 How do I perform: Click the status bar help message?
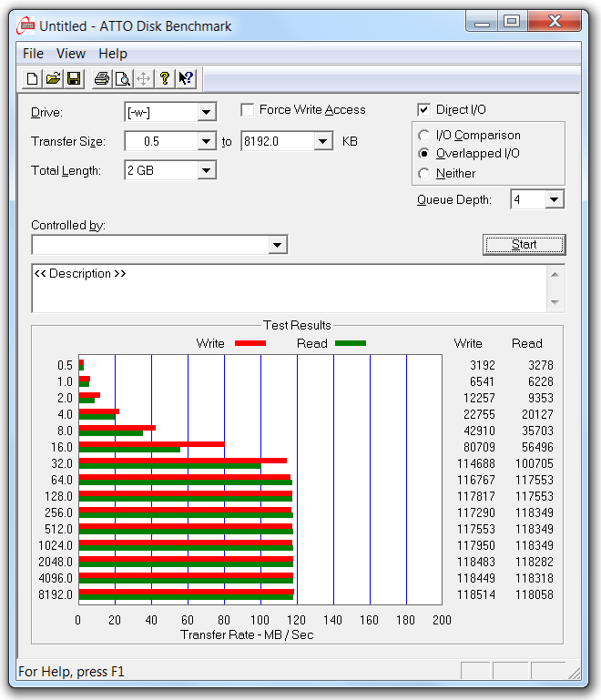pos(71,672)
